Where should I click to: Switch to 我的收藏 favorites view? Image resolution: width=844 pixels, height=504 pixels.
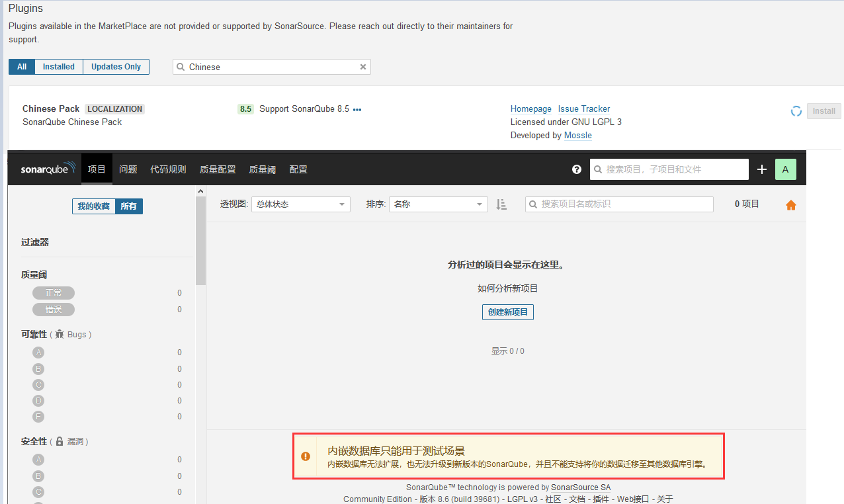click(x=93, y=206)
